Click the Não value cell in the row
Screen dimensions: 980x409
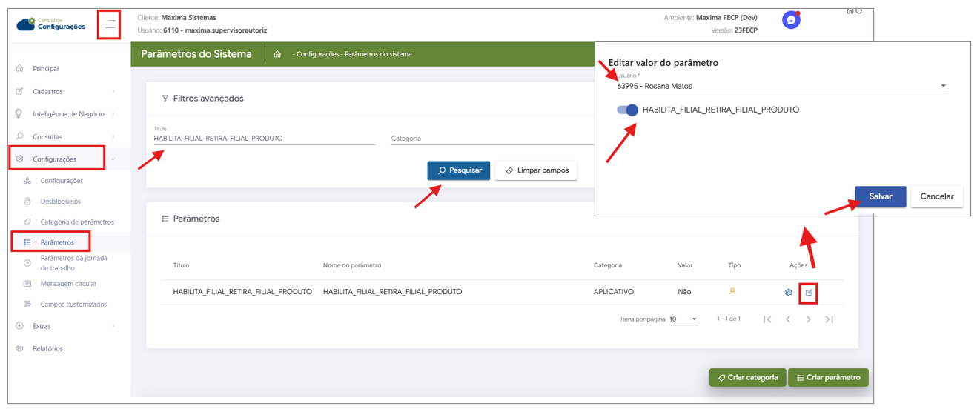coord(684,292)
